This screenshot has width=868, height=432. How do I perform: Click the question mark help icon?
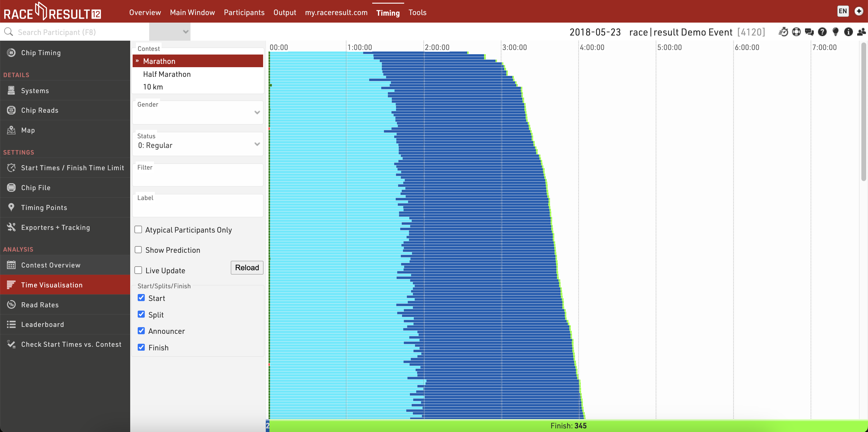[822, 32]
